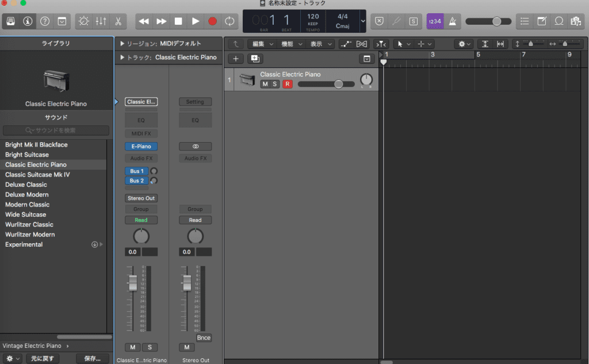589x364 pixels.
Task: Toggle the Global Tracks button
Action: coord(366,59)
